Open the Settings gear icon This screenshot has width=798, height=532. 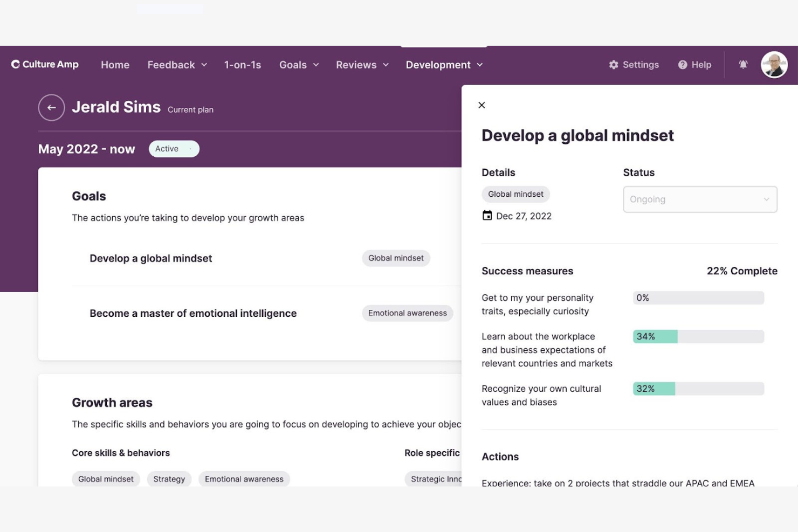tap(614, 64)
